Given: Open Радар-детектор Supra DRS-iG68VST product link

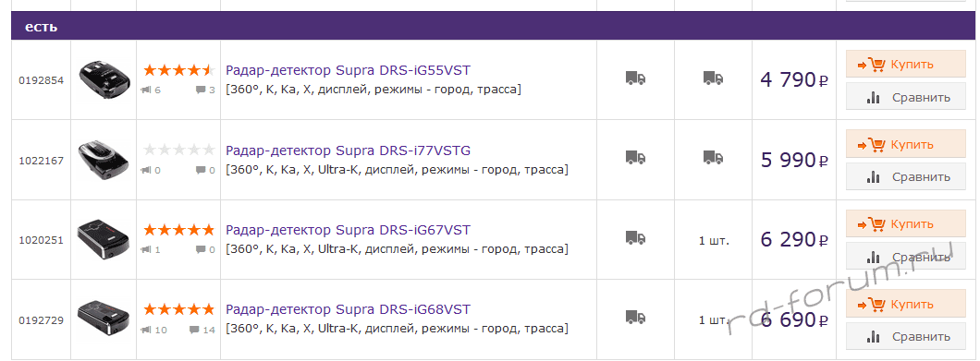Looking at the screenshot, I should tap(349, 310).
